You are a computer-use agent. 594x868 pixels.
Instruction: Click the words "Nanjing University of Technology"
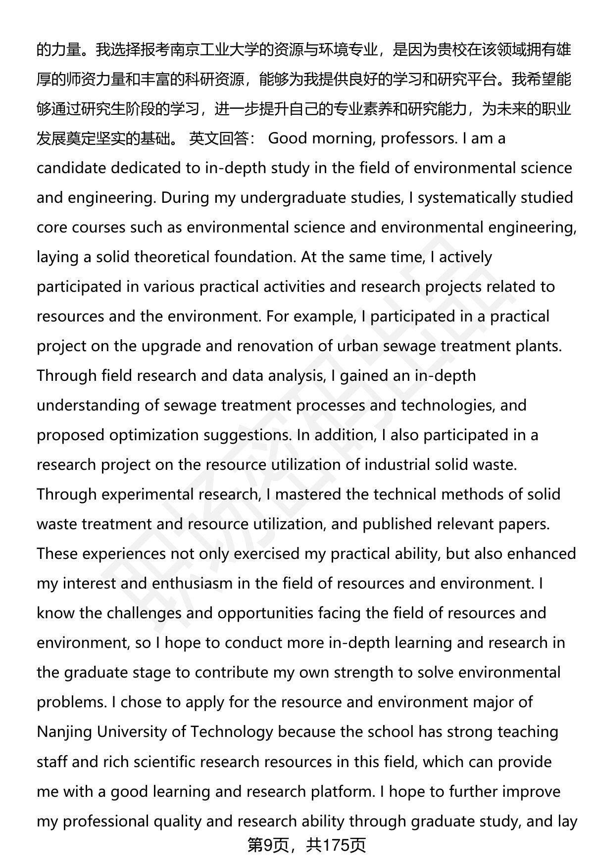[155, 732]
